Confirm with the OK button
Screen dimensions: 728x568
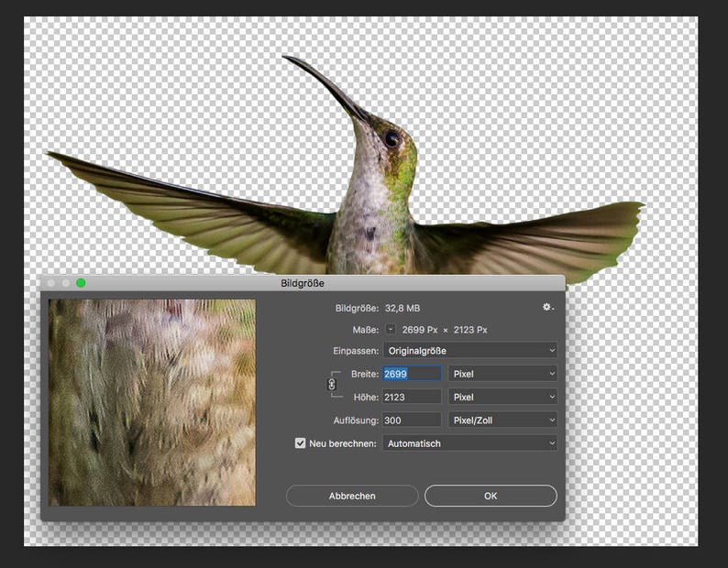[x=491, y=496]
